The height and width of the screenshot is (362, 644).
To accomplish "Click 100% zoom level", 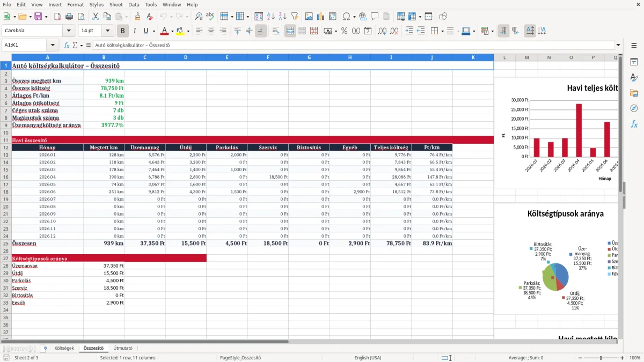I will (x=635, y=358).
